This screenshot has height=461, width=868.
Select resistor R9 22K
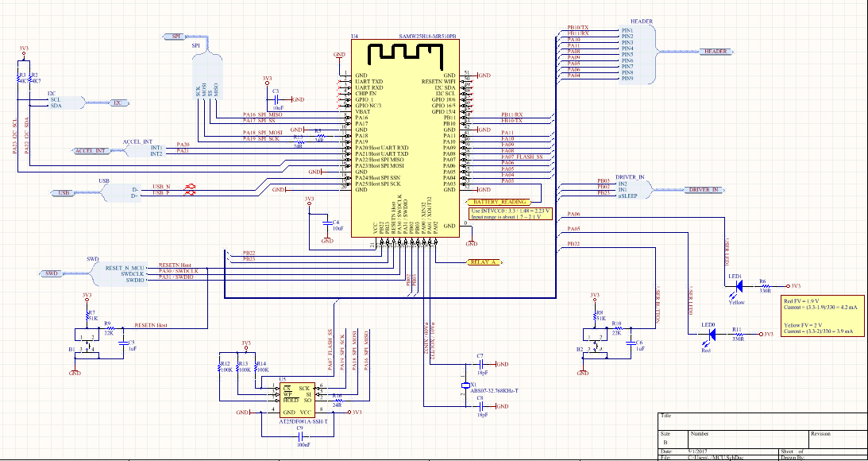coord(110,328)
